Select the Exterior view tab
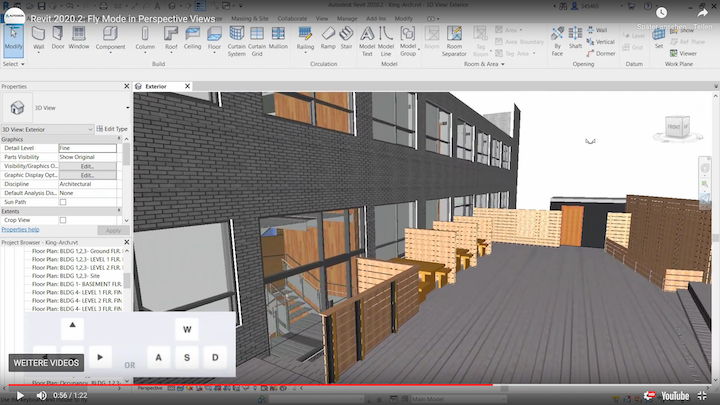 (x=156, y=86)
